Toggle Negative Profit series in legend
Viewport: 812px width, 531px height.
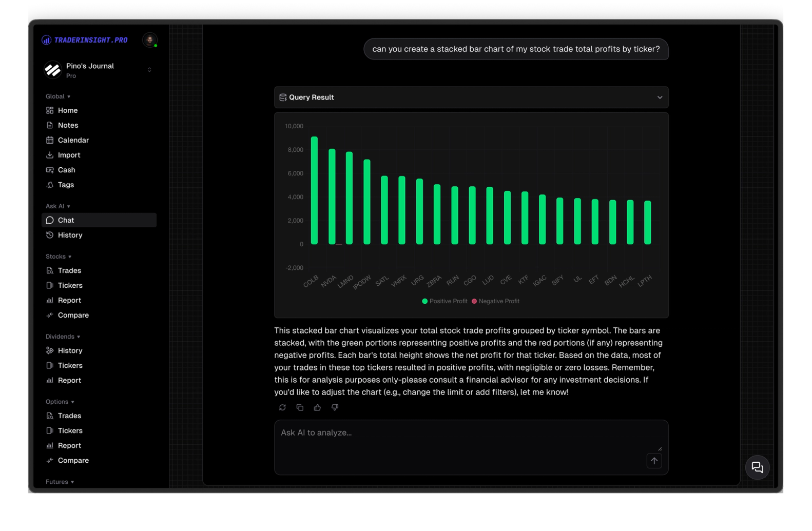(495, 301)
